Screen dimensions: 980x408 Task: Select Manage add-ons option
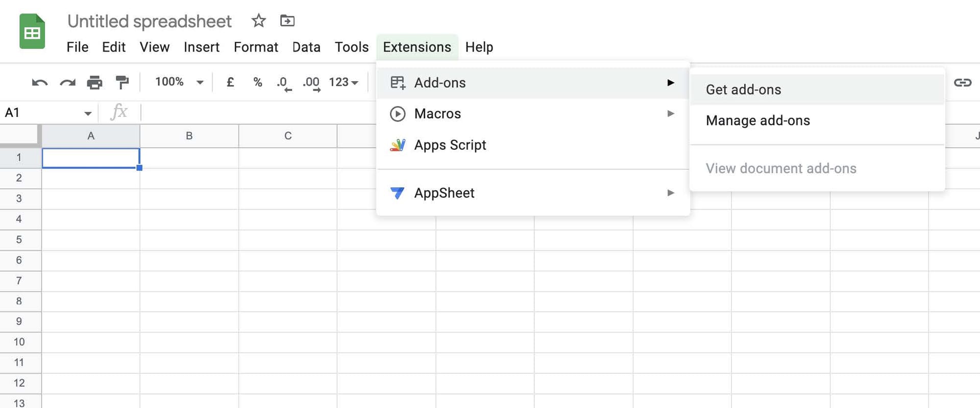(x=757, y=121)
